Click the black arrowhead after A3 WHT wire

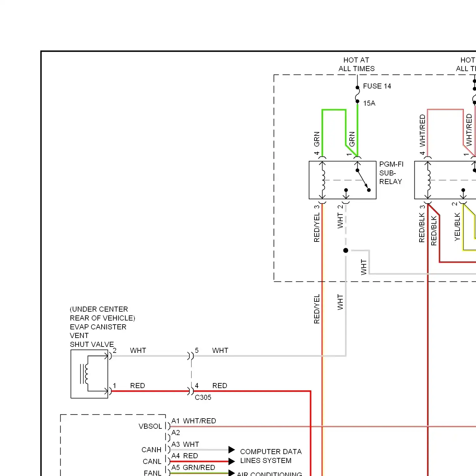click(x=232, y=450)
